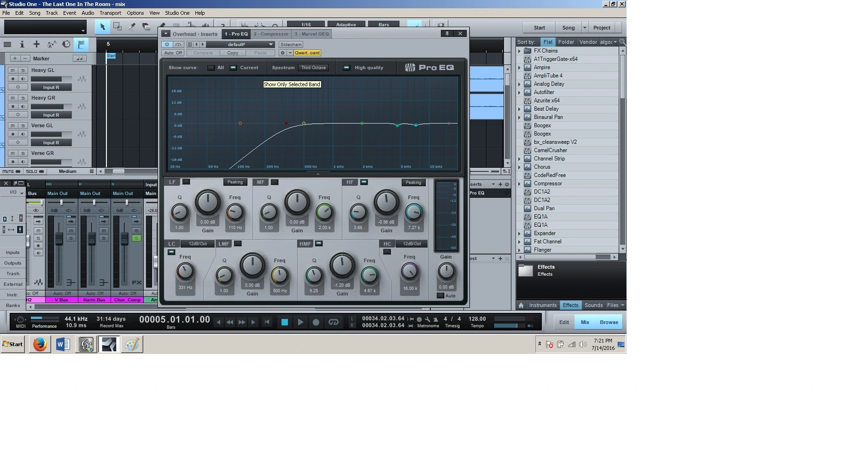
Task: Switch to the Sounds browser tab
Action: coord(593,305)
